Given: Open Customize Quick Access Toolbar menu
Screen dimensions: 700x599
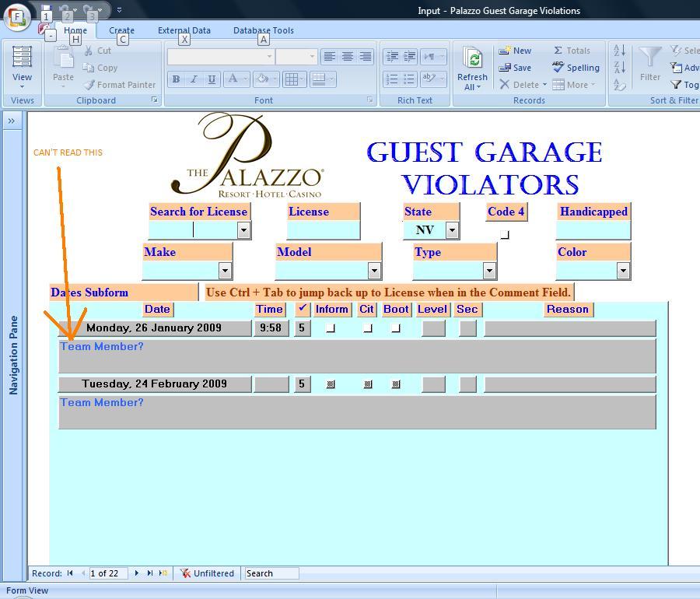Looking at the screenshot, I should tap(119, 10).
